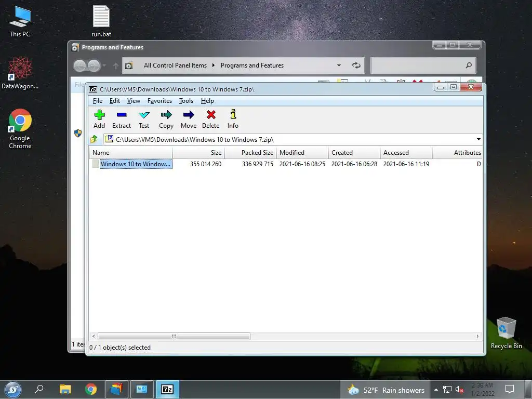Click the Forward button in Programs and Features

[94, 65]
